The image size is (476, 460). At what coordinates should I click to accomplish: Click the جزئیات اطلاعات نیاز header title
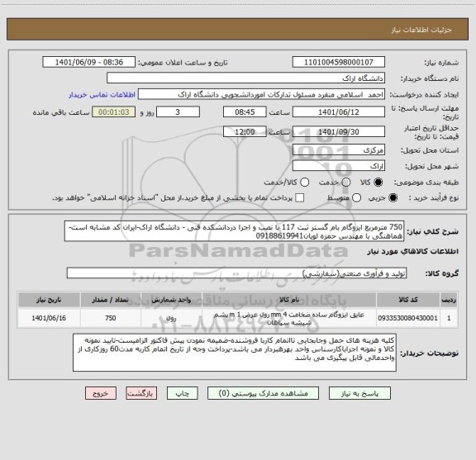click(421, 30)
